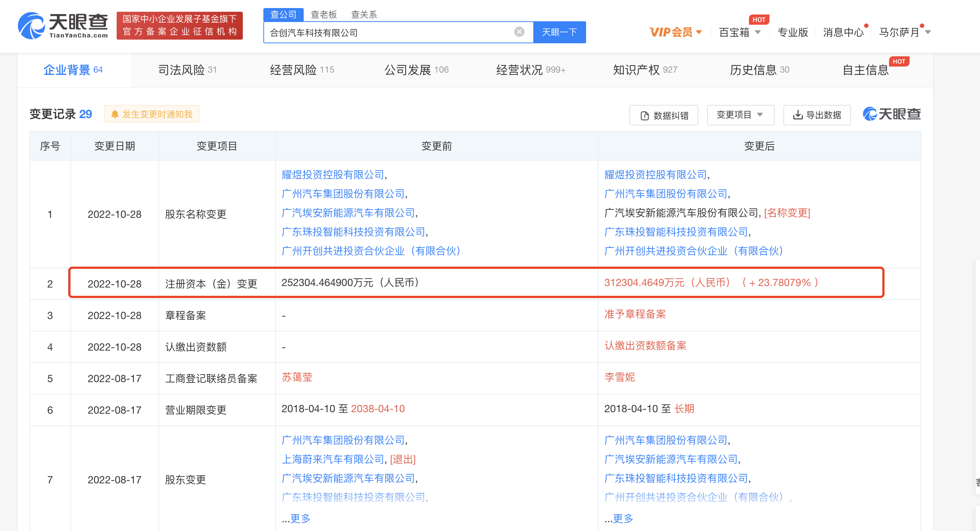Screen dimensions: 980x531
Task: Click 认缴出资数额备案 text in row 4
Action: [x=645, y=345]
